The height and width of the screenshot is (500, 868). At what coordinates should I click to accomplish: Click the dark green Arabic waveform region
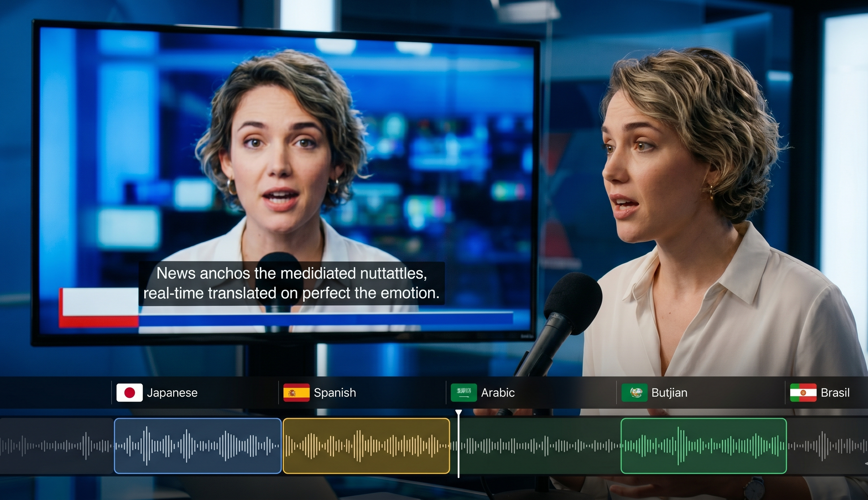(539, 446)
